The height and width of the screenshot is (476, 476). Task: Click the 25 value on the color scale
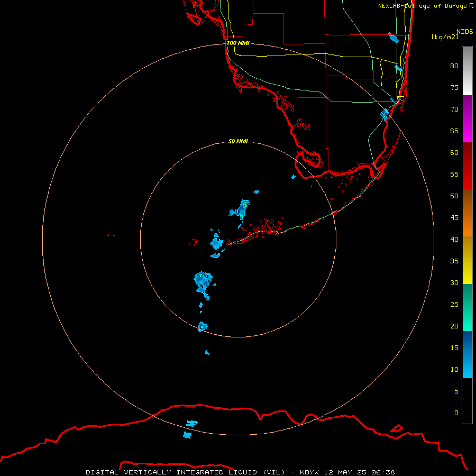click(x=454, y=305)
